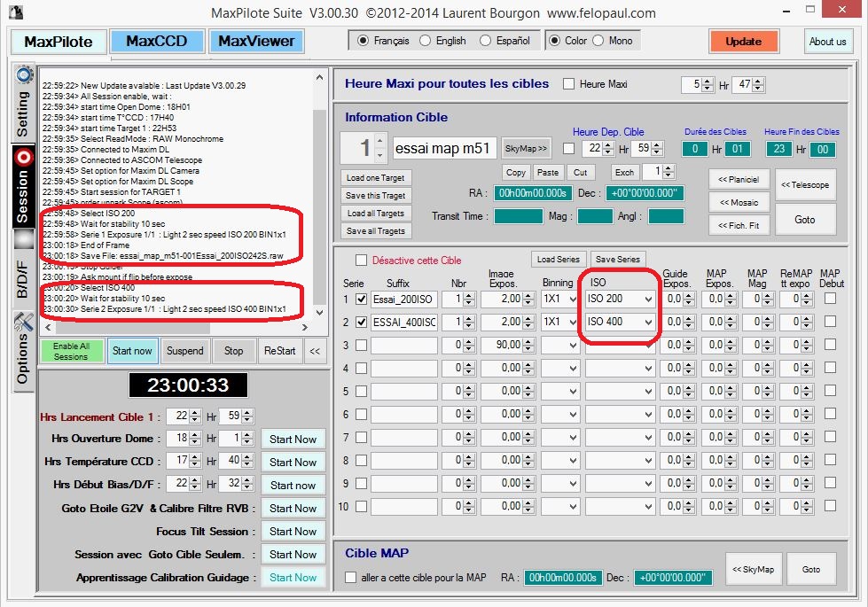Switch to the MaxCCD module tab

click(x=157, y=42)
